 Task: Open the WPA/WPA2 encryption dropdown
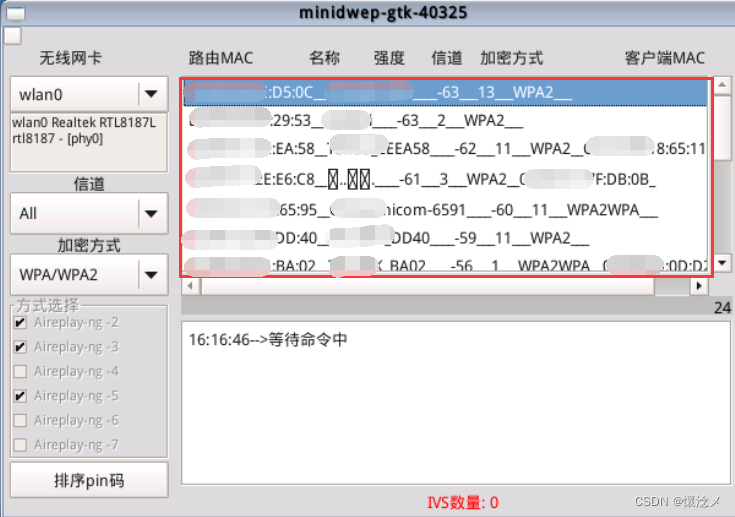click(x=89, y=274)
